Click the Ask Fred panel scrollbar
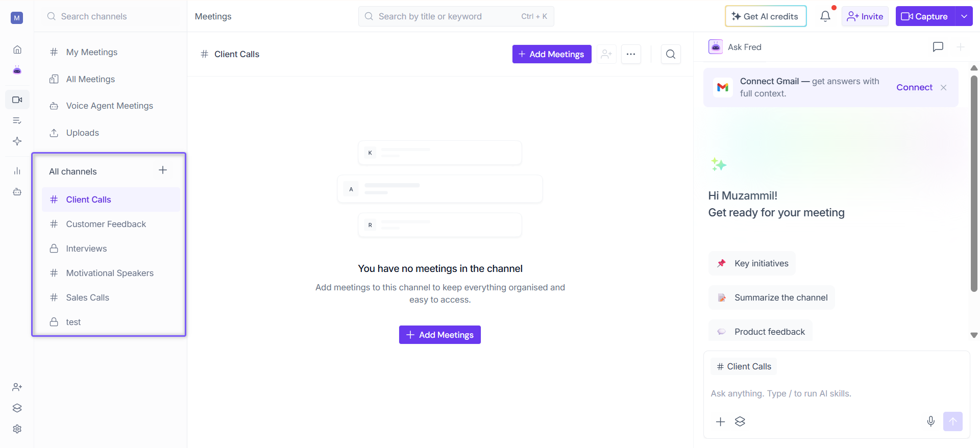This screenshot has height=448, width=980. [x=973, y=184]
